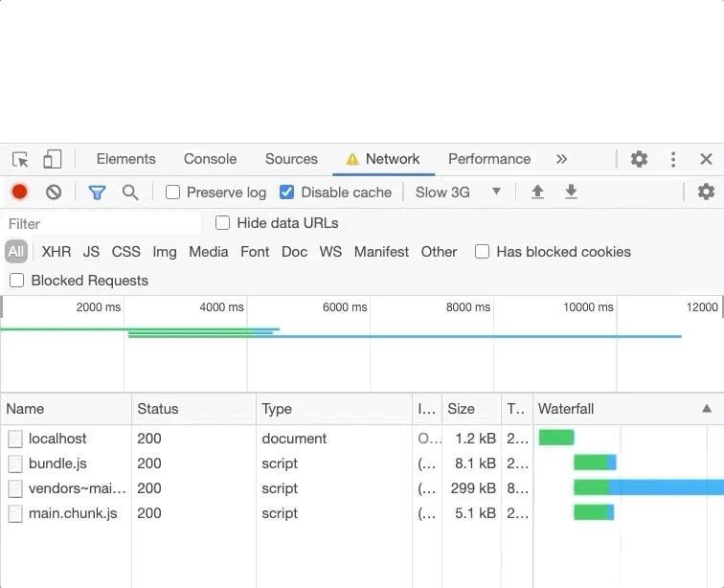Type in the Filter text field

pyautogui.click(x=101, y=224)
